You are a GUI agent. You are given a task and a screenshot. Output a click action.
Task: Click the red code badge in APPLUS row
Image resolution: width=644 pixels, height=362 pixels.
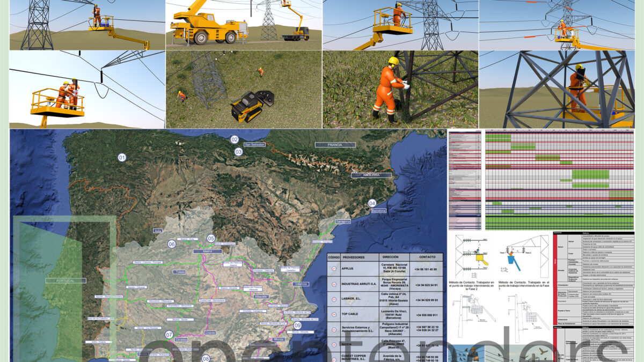pyautogui.click(x=334, y=269)
